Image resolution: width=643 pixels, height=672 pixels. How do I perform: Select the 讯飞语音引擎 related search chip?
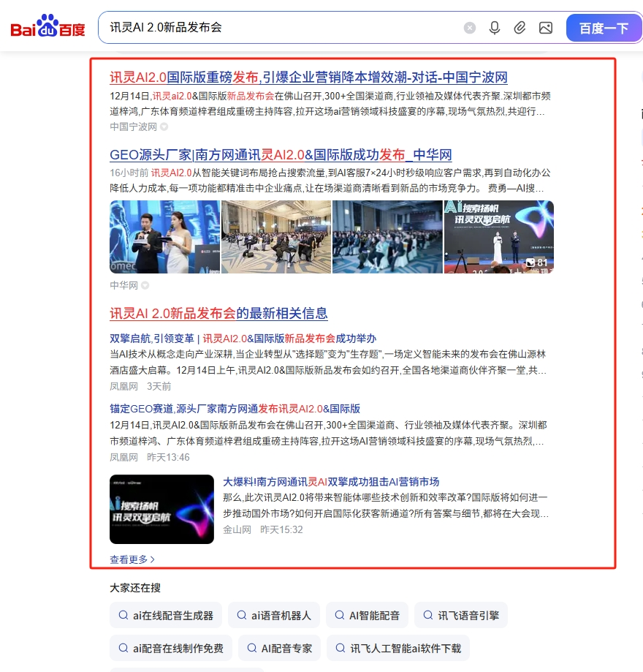[460, 616]
